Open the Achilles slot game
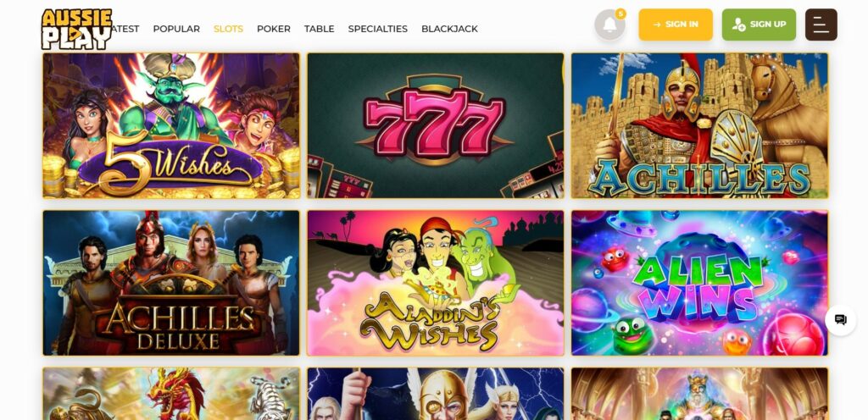The image size is (868, 420). point(699,125)
